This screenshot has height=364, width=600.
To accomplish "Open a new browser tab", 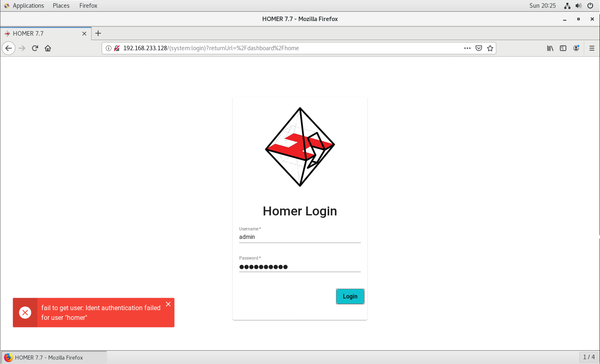I will point(98,34).
